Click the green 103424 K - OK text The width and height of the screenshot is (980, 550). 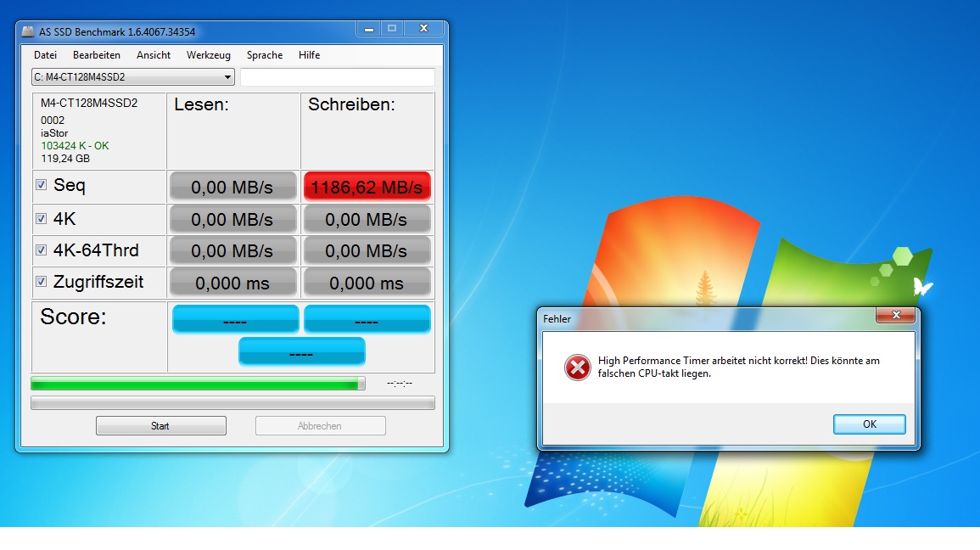(75, 146)
